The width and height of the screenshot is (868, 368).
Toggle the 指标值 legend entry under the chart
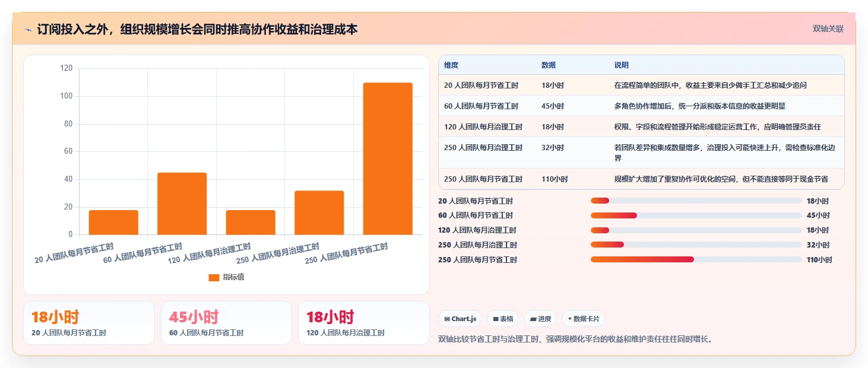(227, 277)
